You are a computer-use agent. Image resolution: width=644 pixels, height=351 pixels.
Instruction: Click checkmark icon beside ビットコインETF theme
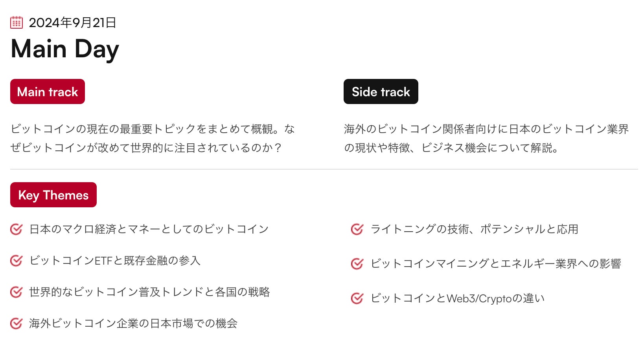16,261
